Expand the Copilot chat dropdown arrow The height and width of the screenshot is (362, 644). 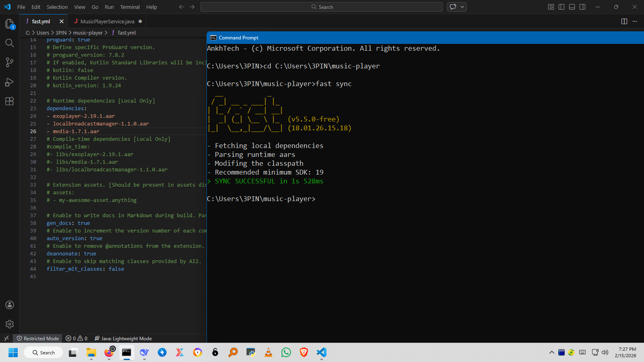pos(462,7)
